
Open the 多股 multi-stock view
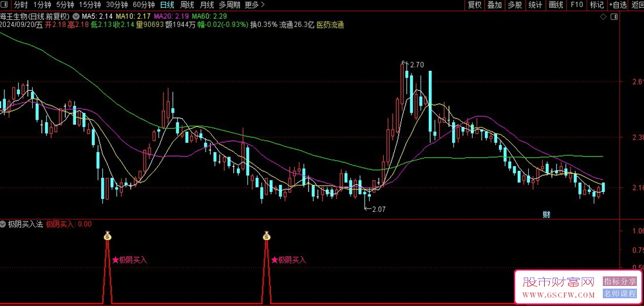pyautogui.click(x=515, y=5)
